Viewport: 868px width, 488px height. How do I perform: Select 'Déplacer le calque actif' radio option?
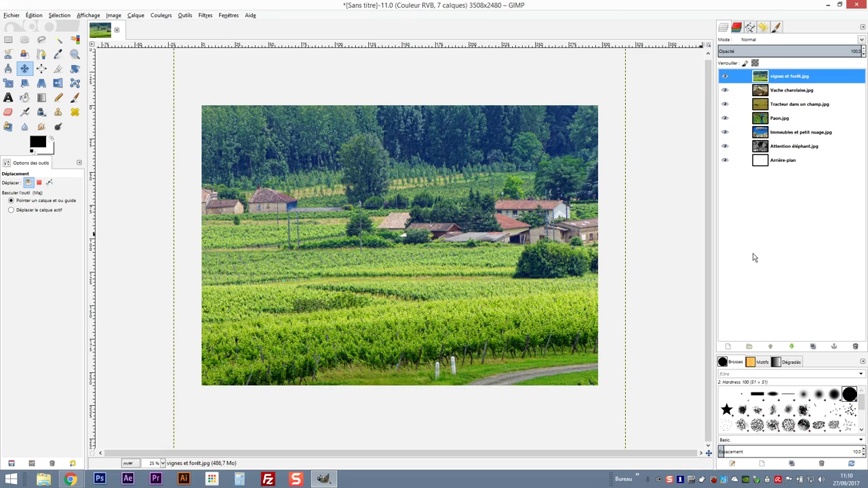[11, 210]
